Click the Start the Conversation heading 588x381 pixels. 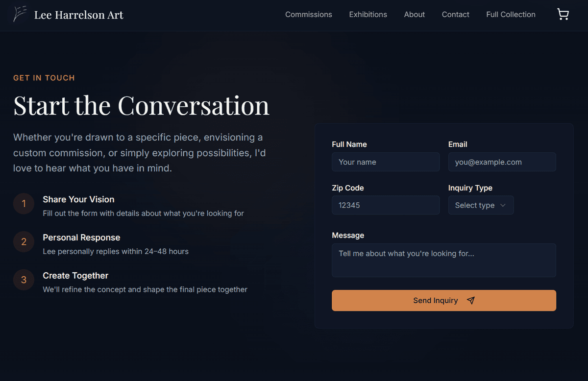(x=142, y=105)
